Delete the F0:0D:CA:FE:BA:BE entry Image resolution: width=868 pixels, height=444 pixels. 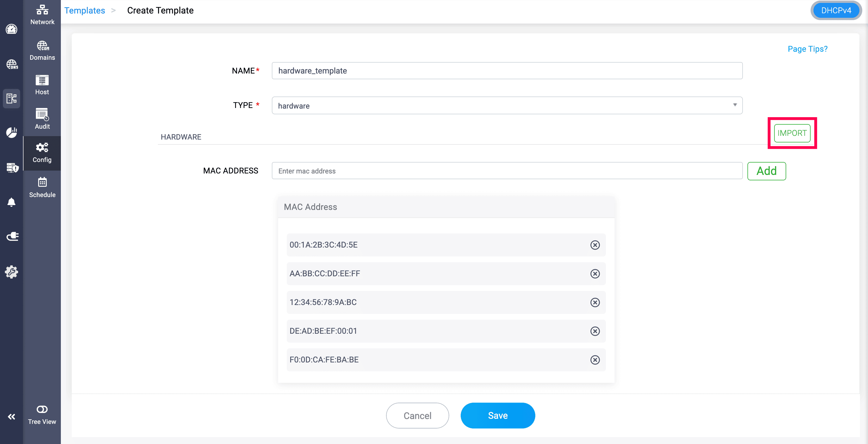coord(595,360)
